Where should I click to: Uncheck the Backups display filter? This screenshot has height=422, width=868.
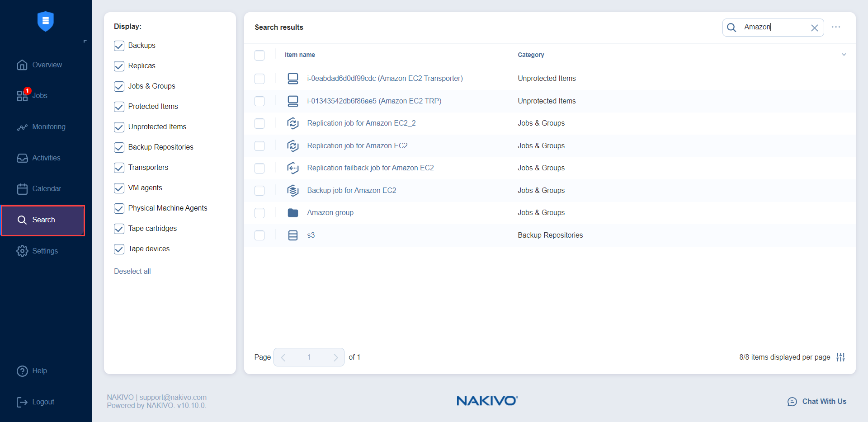click(119, 46)
